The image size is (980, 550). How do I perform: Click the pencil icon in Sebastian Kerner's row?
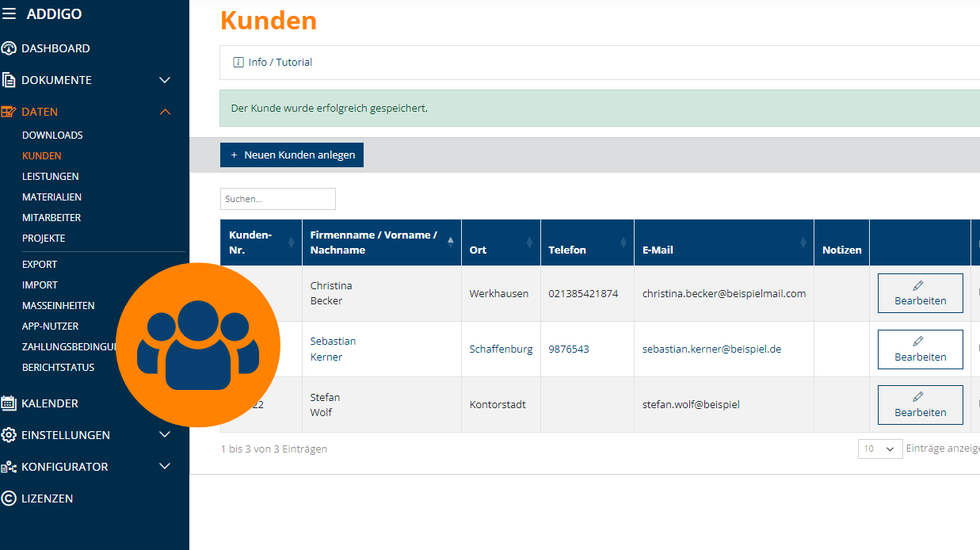[x=919, y=342]
